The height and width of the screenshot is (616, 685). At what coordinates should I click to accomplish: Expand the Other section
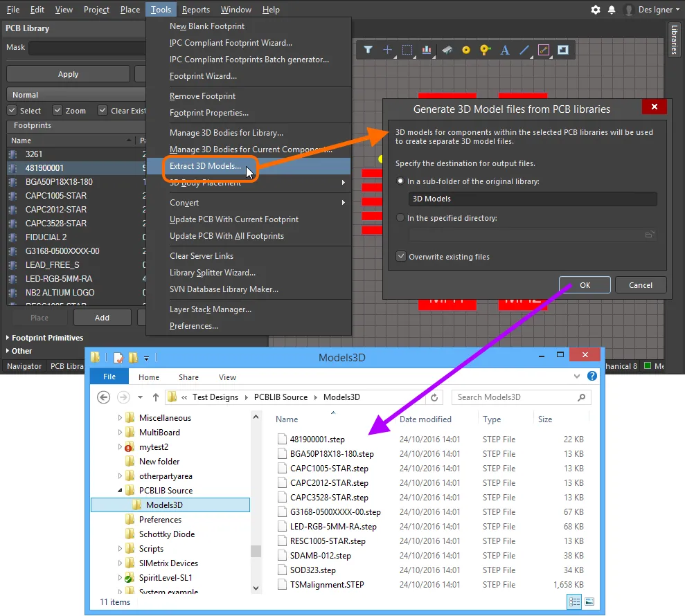point(8,350)
